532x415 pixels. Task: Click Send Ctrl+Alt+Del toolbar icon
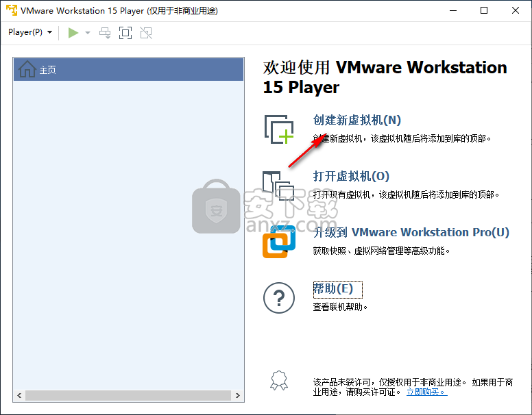coord(105,33)
